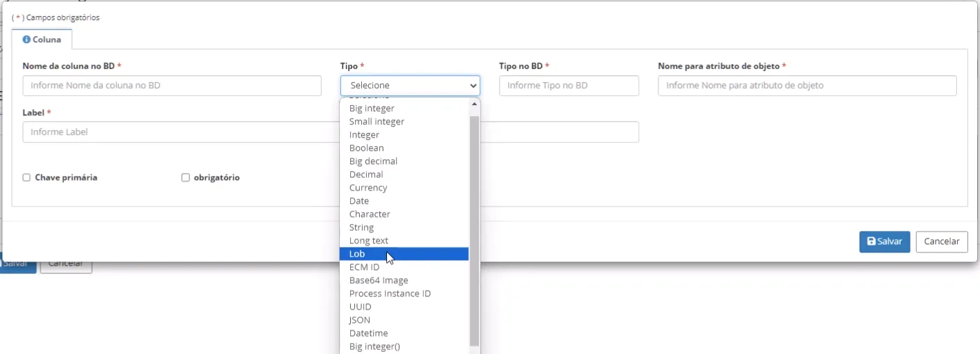The image size is (980, 354).
Task: Select Character type option
Action: [x=404, y=214]
